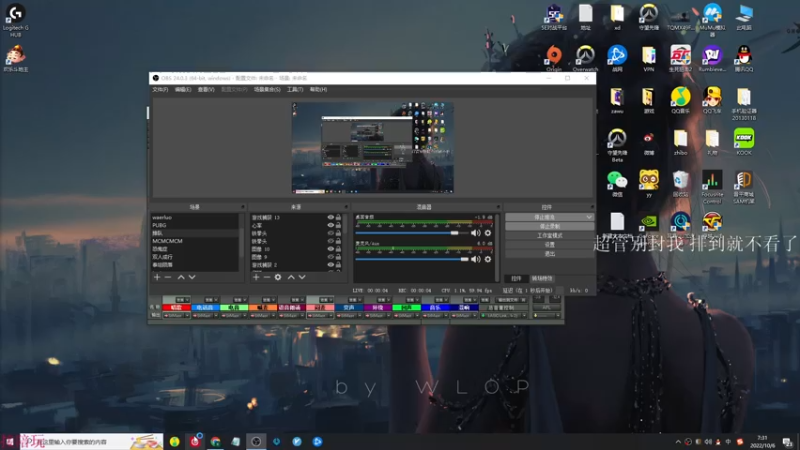
Task: Toggle visibility of source 图像 10
Action: tap(331, 249)
